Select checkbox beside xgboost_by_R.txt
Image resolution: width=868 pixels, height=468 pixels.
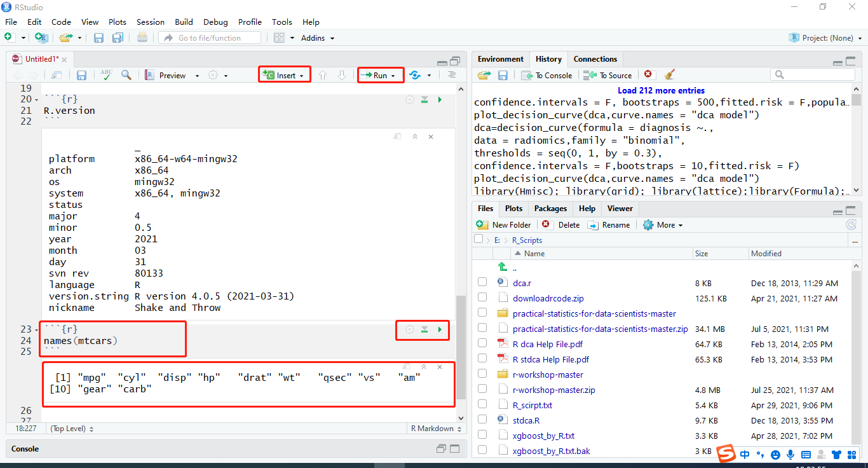482,436
